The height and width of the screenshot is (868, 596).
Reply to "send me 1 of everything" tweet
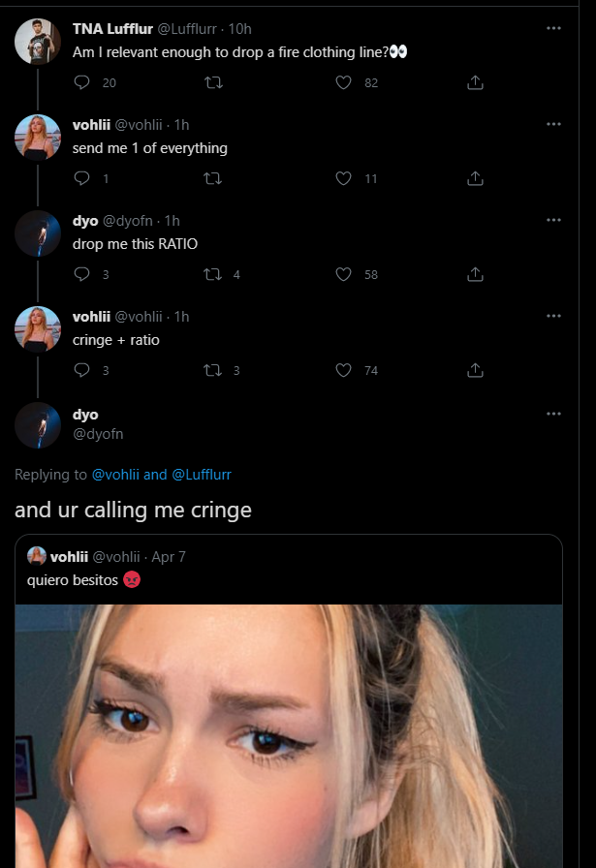tap(81, 178)
